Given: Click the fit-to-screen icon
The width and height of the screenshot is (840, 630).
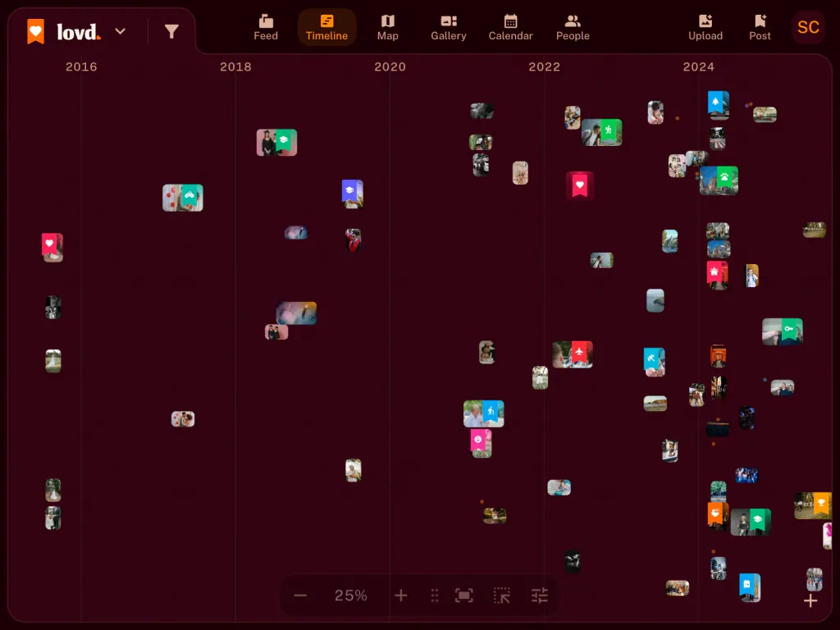Looking at the screenshot, I should pyautogui.click(x=464, y=596).
